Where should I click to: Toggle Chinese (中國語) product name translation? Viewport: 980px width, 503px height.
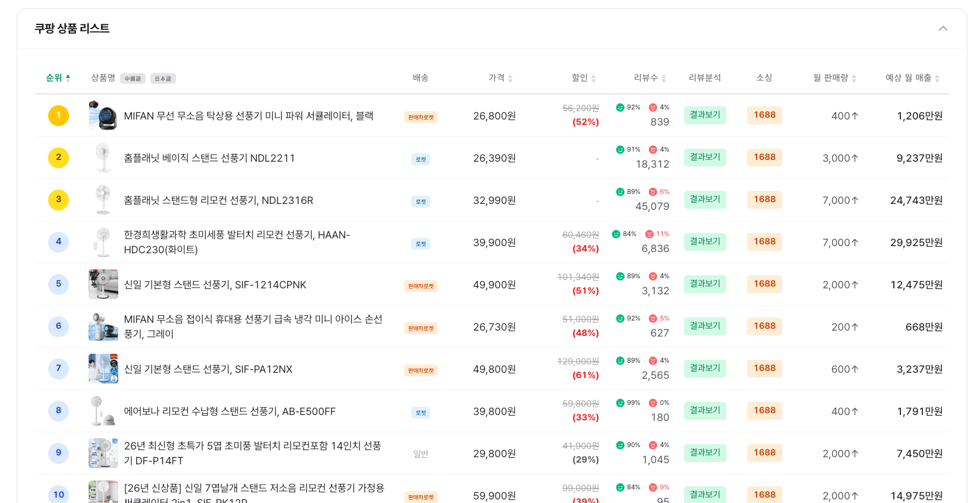pyautogui.click(x=133, y=78)
